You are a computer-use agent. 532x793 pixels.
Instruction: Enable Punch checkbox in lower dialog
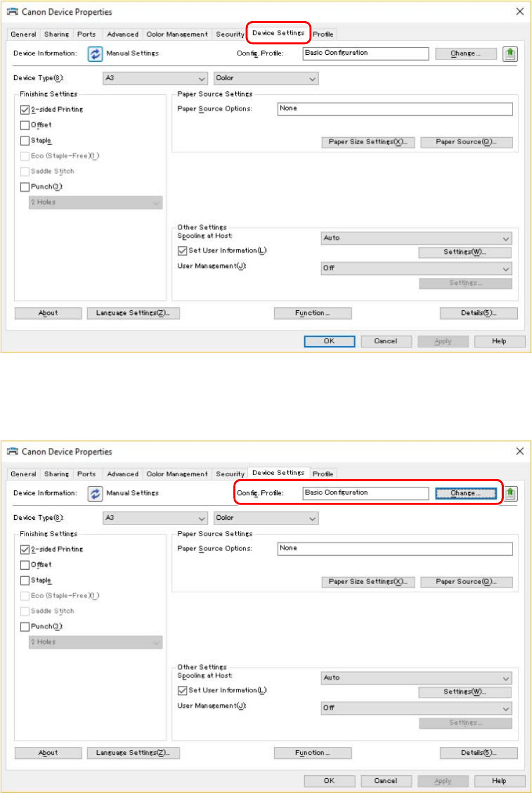coord(25,626)
